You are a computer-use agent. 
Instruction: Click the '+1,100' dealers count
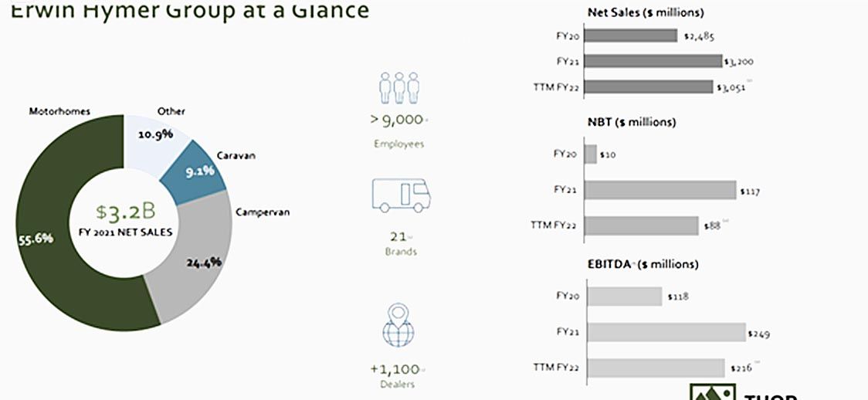point(396,369)
